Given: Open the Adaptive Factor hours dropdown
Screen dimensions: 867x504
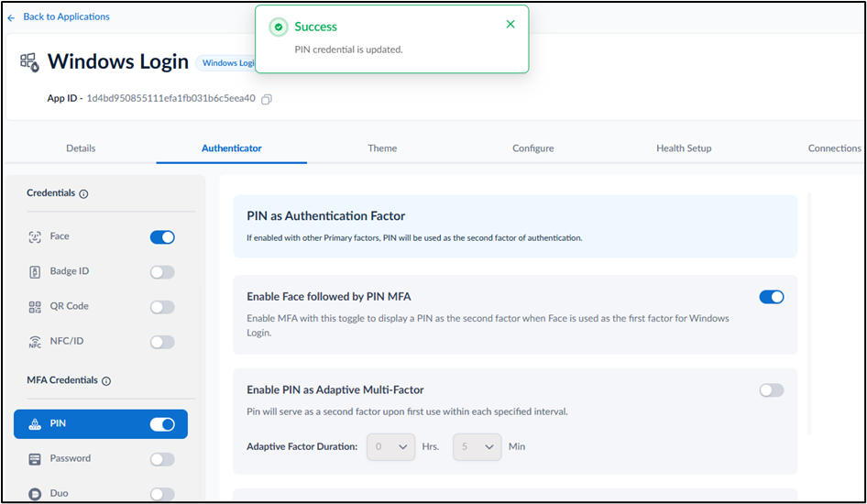Looking at the screenshot, I should (x=391, y=446).
